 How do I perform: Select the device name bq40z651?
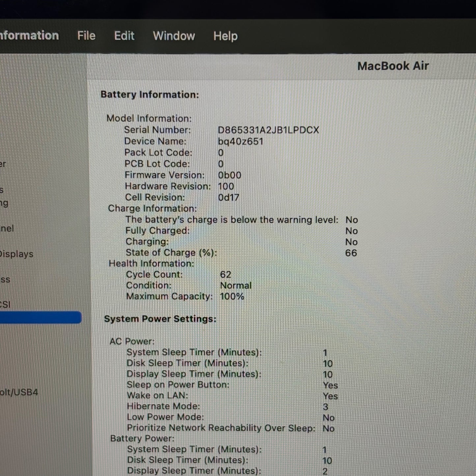click(240, 142)
